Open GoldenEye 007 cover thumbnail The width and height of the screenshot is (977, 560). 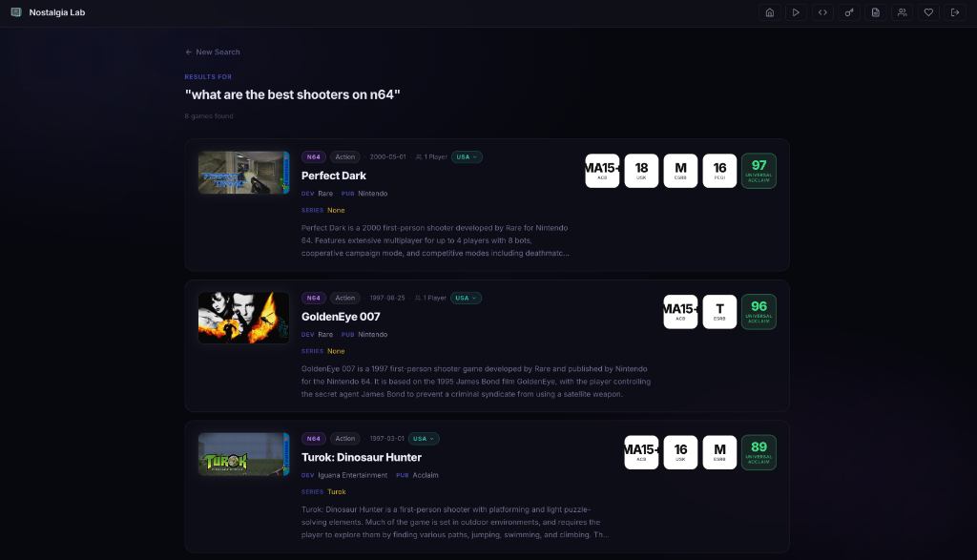pos(243,318)
